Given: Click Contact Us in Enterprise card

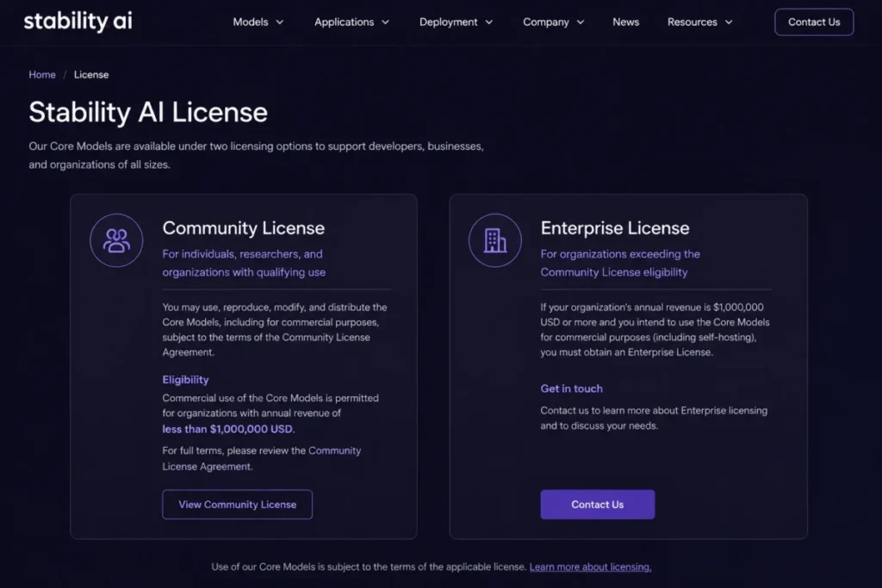Looking at the screenshot, I should (x=598, y=504).
